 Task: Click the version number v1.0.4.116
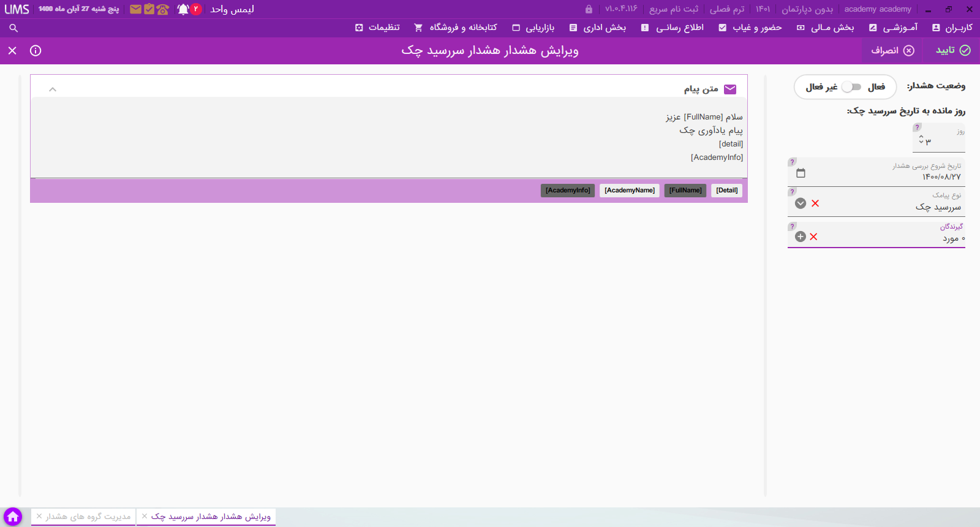click(x=621, y=9)
